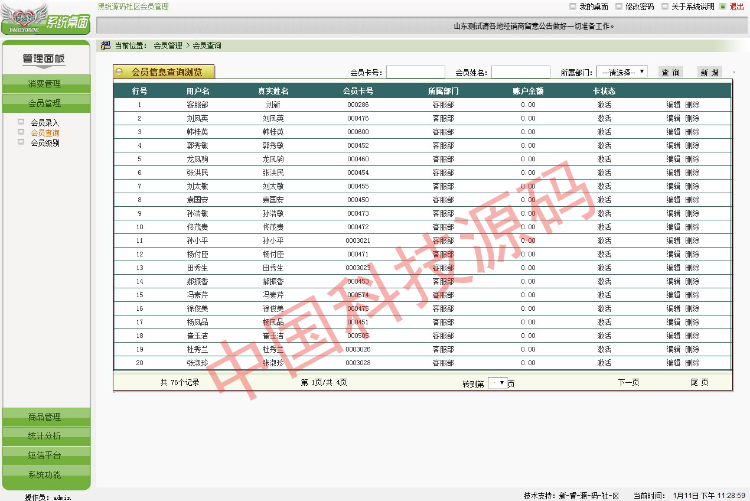Click the 账户余额 column header

(x=528, y=91)
